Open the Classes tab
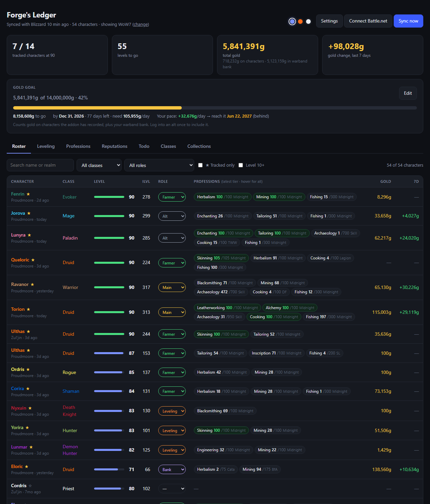Screen dimensions: 430x504 point(168,146)
